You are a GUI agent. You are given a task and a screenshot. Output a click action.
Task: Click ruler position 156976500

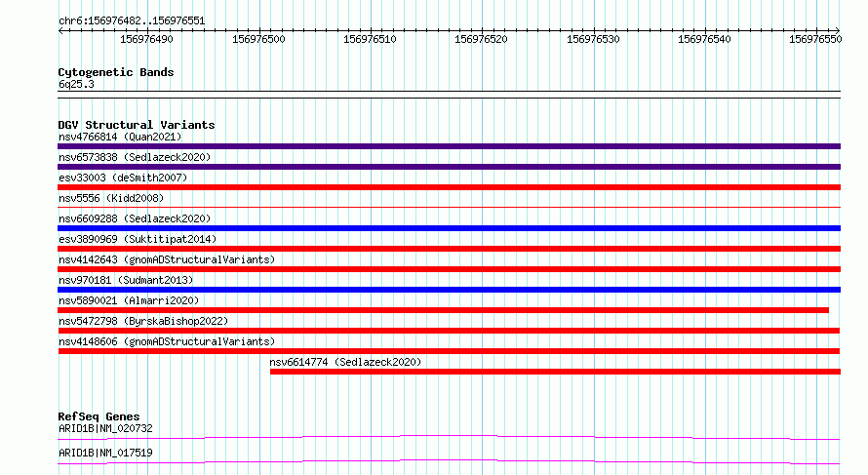(x=258, y=39)
